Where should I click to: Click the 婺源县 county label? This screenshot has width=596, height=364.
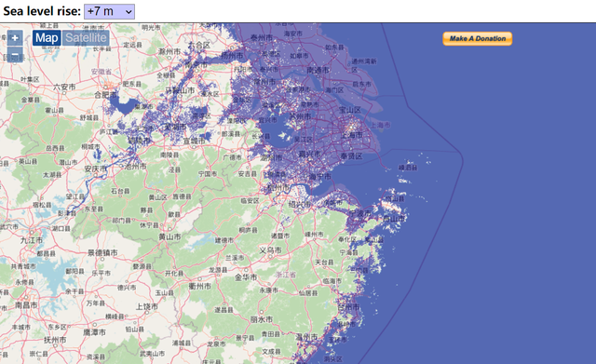142,266
